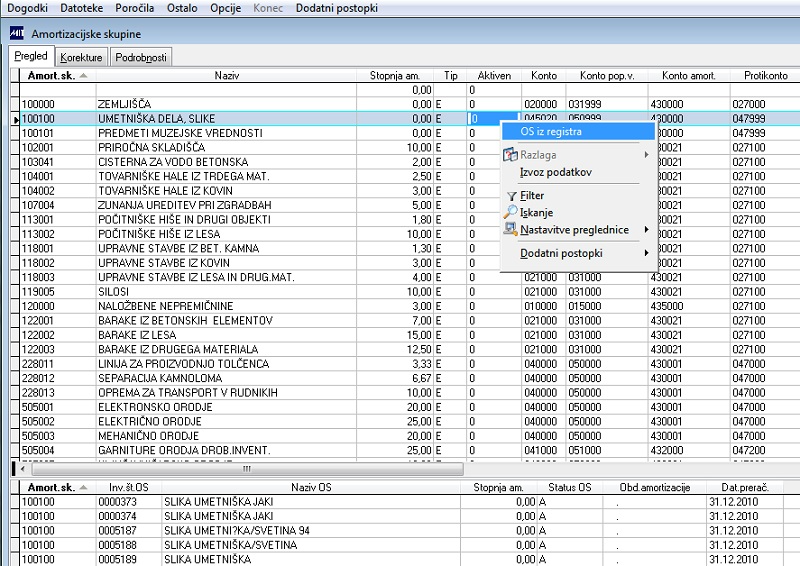Choose OS iz registra from context menu
800x566 pixels.
[551, 130]
